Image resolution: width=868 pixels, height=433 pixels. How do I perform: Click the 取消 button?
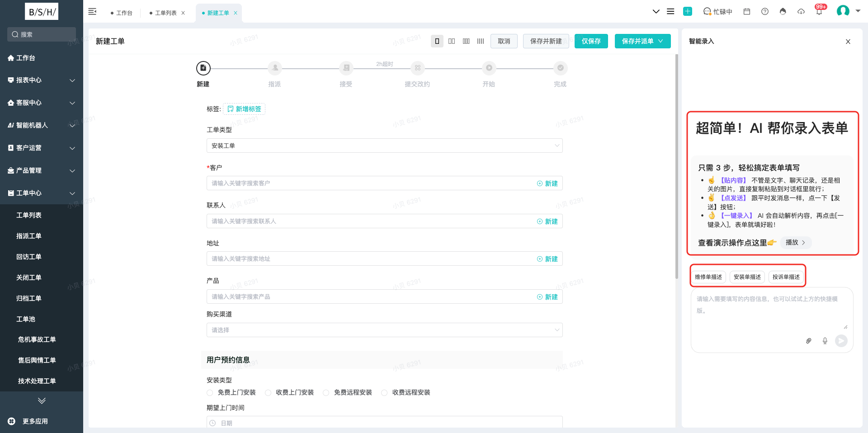tap(504, 41)
